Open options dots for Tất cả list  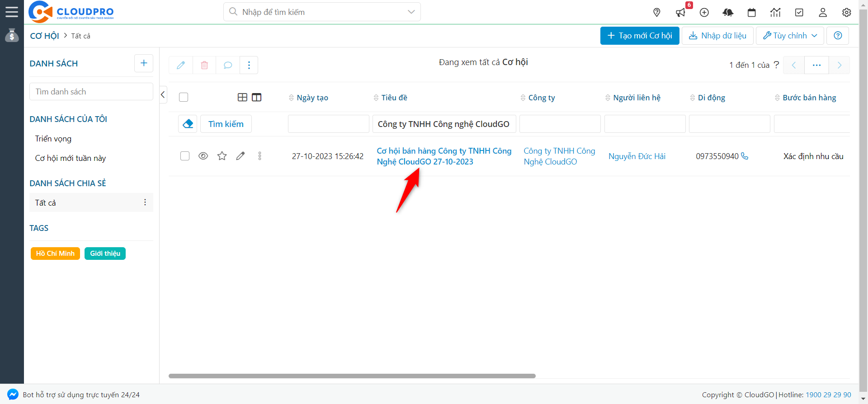click(145, 202)
